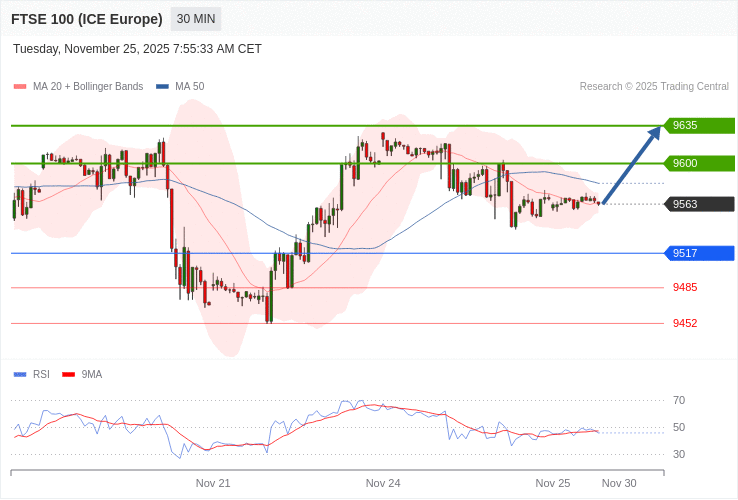
Task: Click the Nov 21 date axis label
Action: point(213,483)
